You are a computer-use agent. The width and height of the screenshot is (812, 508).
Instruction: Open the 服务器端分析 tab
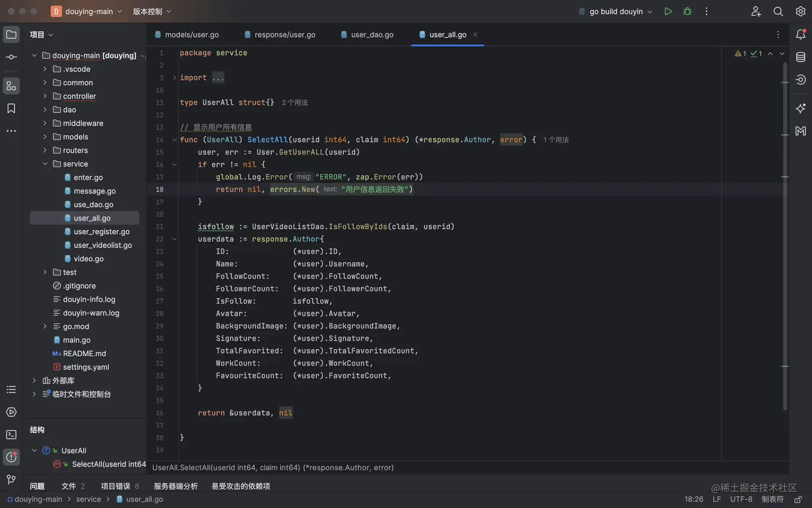point(176,486)
